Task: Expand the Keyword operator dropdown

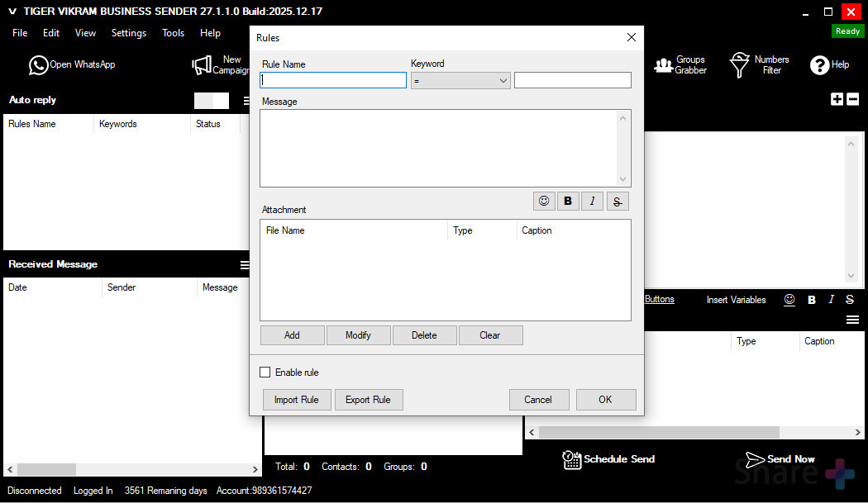Action: tap(503, 81)
